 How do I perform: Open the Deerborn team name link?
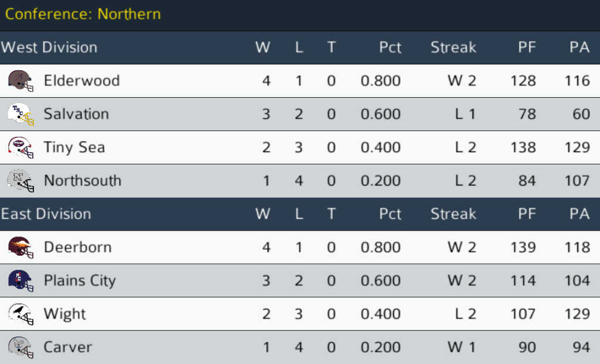pyautogui.click(x=77, y=247)
